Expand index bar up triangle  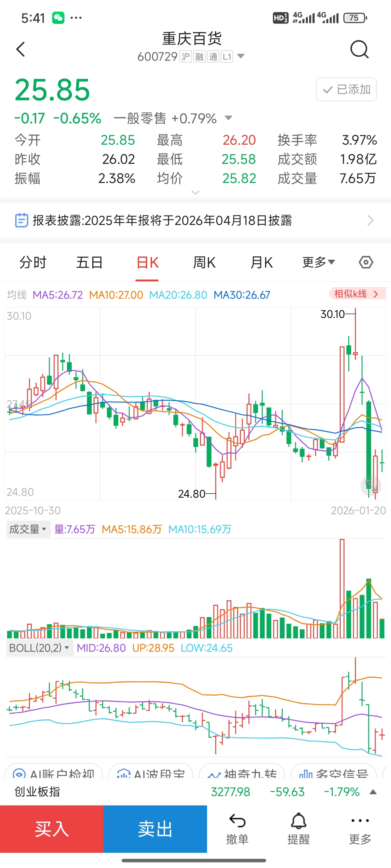click(373, 792)
